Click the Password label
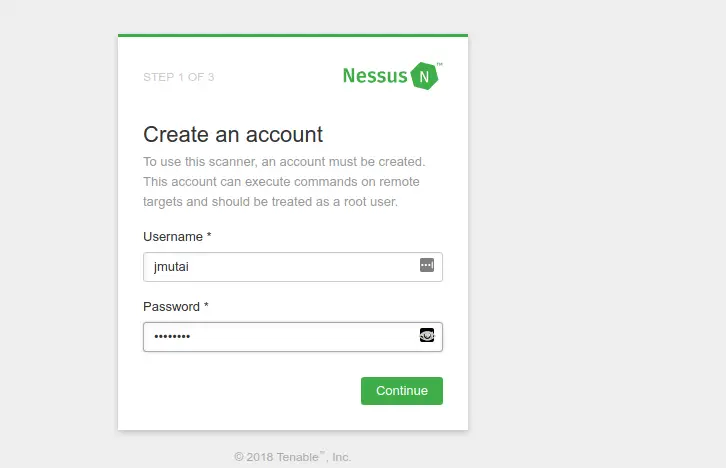 171,306
